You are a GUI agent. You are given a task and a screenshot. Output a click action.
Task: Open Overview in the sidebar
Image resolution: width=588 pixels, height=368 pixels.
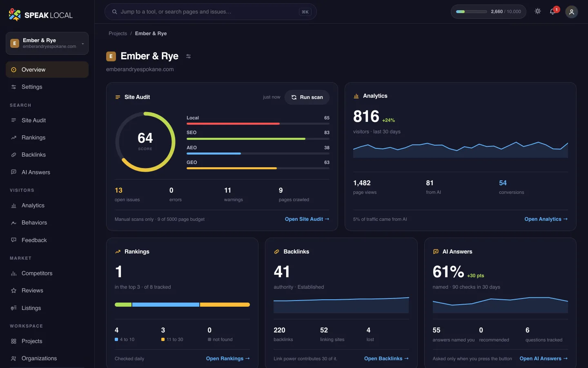click(47, 70)
